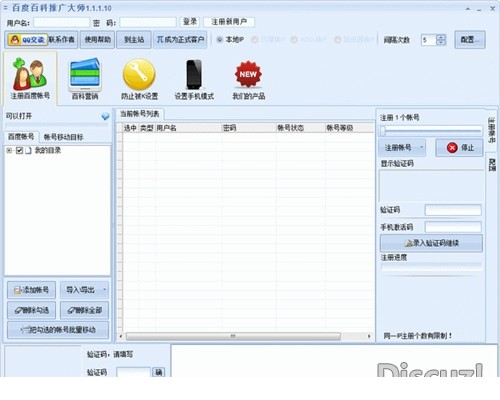Click the scrollbar right arrow under account list
Screen dimensions: 500x400
coord(369,336)
